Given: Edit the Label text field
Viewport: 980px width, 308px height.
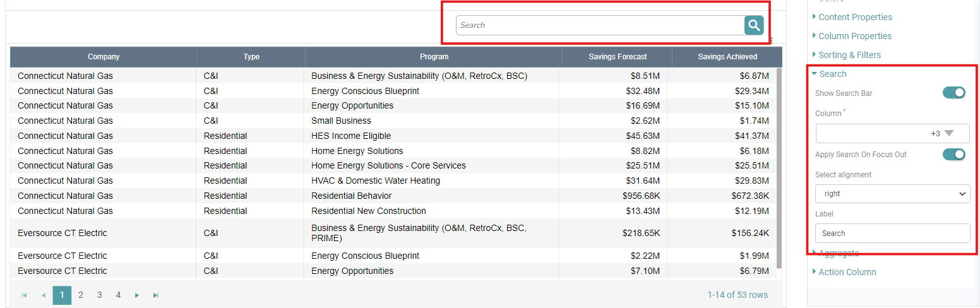Looking at the screenshot, I should tap(892, 234).
